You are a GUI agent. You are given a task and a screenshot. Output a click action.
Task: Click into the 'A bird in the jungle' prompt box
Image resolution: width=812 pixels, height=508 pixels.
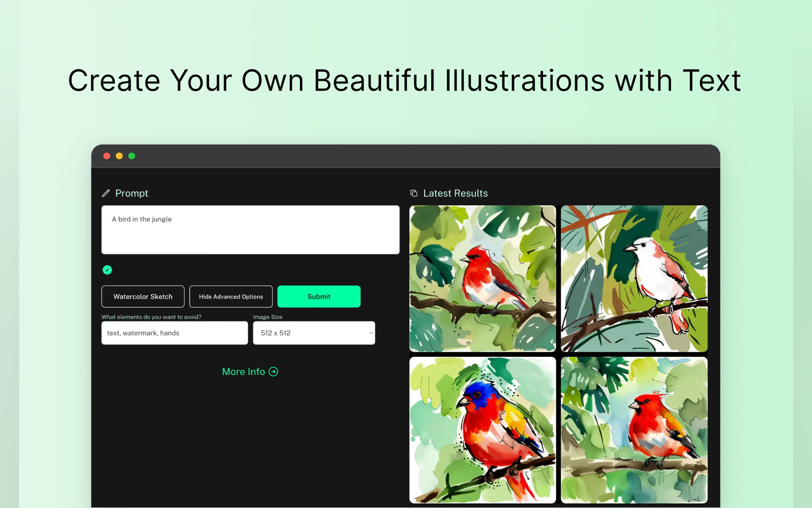click(x=250, y=230)
